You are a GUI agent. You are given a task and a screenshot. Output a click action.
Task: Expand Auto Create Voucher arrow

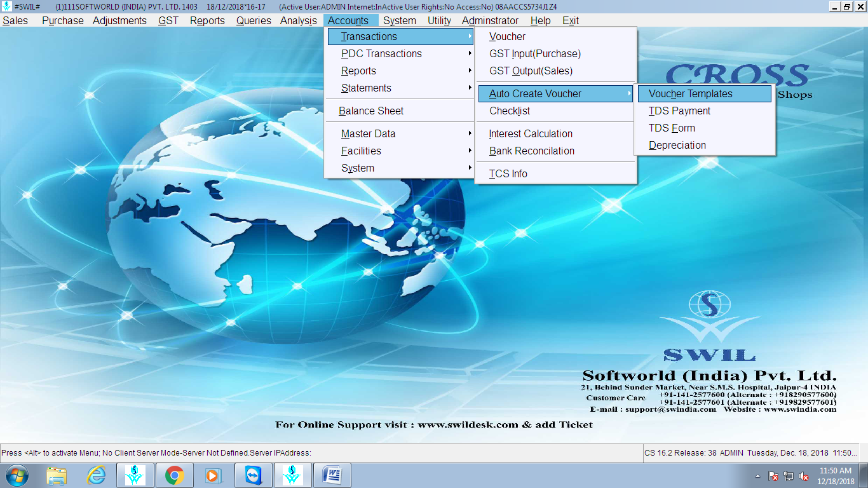click(630, 94)
